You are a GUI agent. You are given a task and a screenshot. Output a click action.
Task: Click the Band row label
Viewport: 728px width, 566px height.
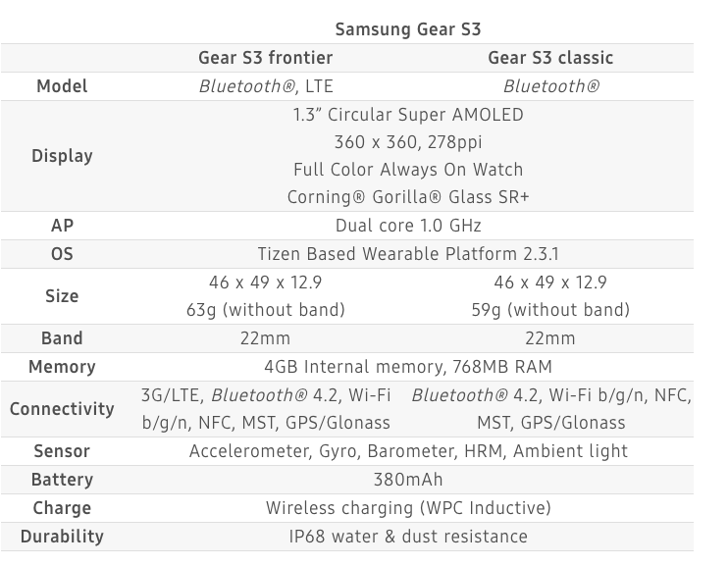[62, 338]
